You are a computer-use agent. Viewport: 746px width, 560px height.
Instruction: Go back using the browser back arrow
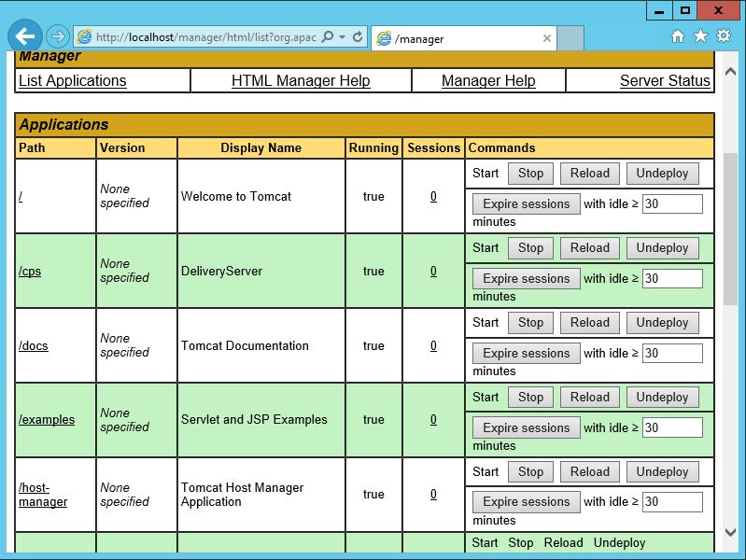coord(24,36)
